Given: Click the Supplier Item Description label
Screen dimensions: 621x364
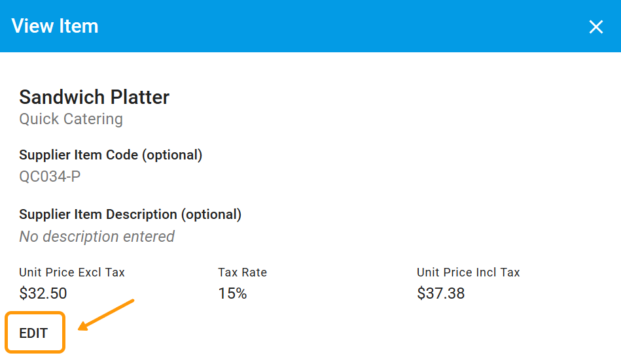Looking at the screenshot, I should 98,214.
